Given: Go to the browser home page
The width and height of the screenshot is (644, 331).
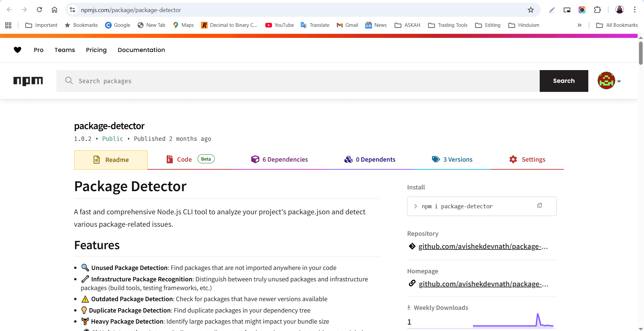Looking at the screenshot, I should click(x=54, y=10).
